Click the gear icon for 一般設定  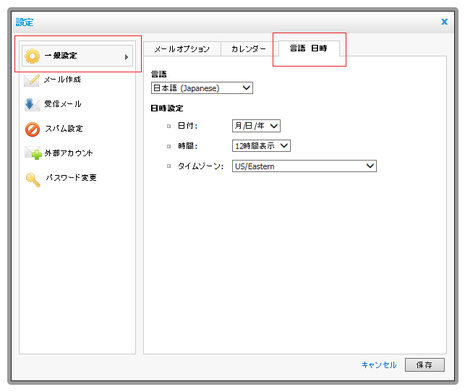tap(32, 56)
